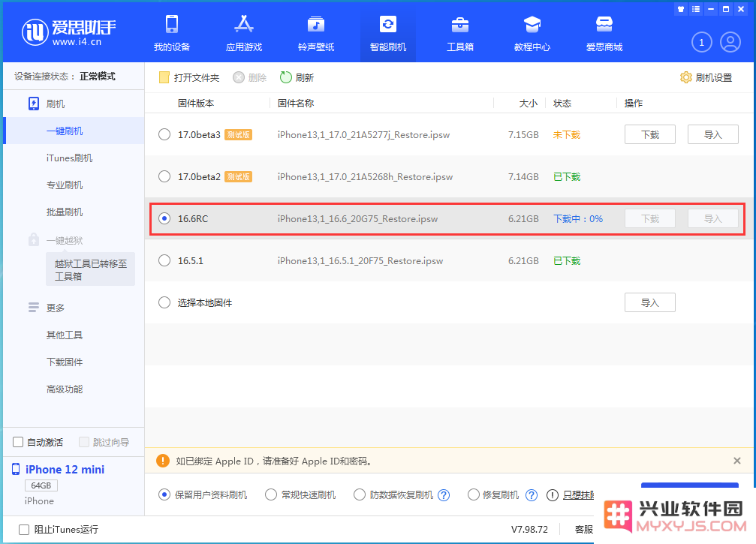Viewport: 756px width, 544px height.
Task: Click the 客服 support link
Action: [584, 530]
